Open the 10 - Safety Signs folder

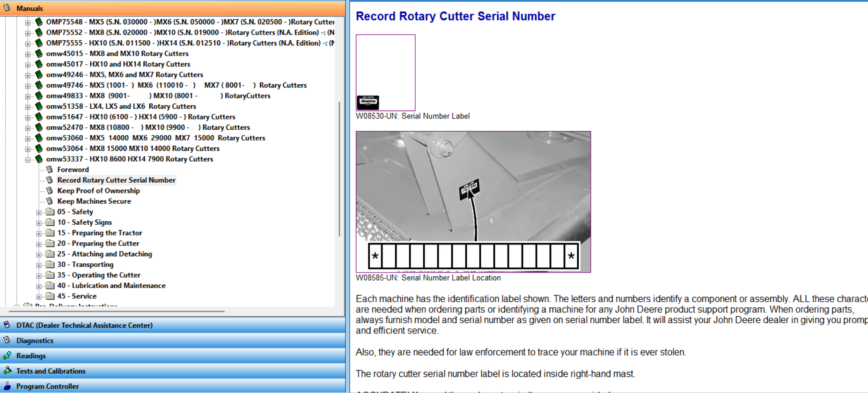[84, 222]
